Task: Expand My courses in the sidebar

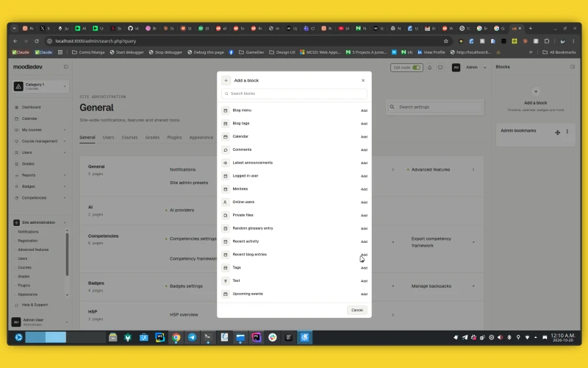Action: [x=40, y=130]
